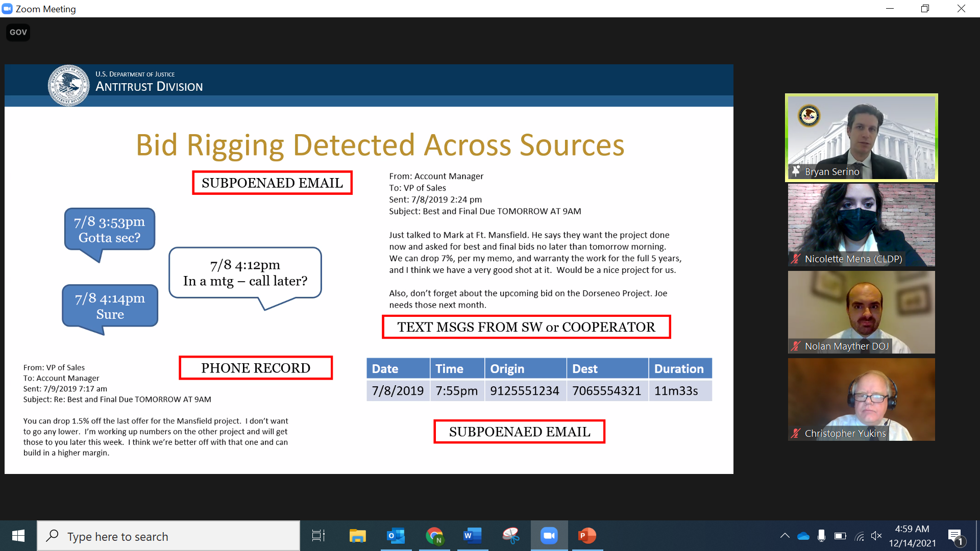
Task: Select Christopher Yukins' video thumbnail
Action: tap(861, 399)
